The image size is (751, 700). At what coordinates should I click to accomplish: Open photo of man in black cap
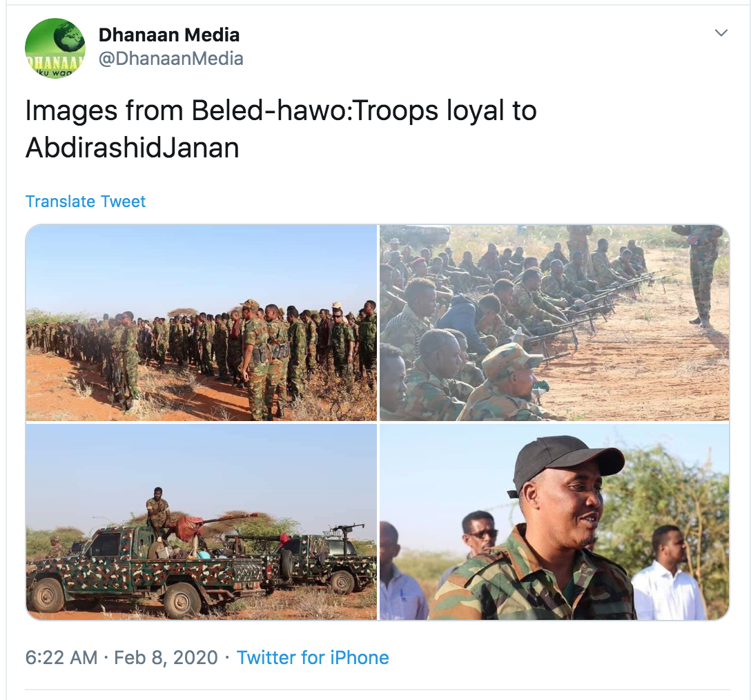[554, 522]
